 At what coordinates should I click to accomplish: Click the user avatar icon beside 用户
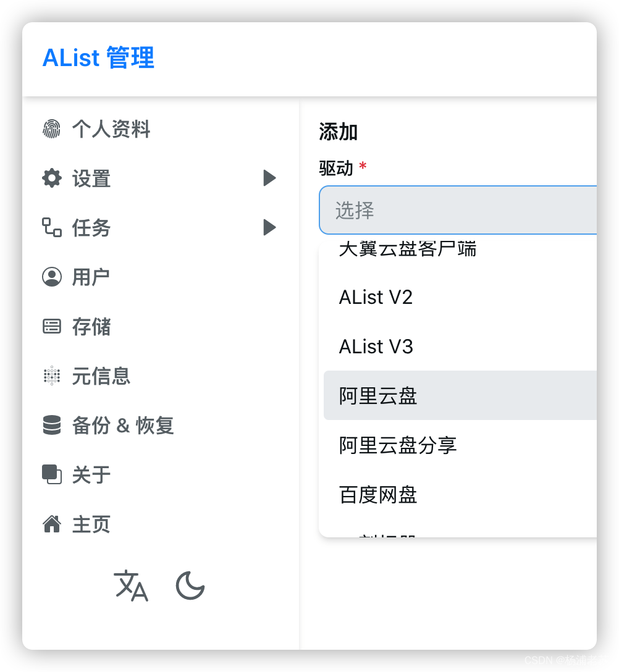[x=51, y=277]
